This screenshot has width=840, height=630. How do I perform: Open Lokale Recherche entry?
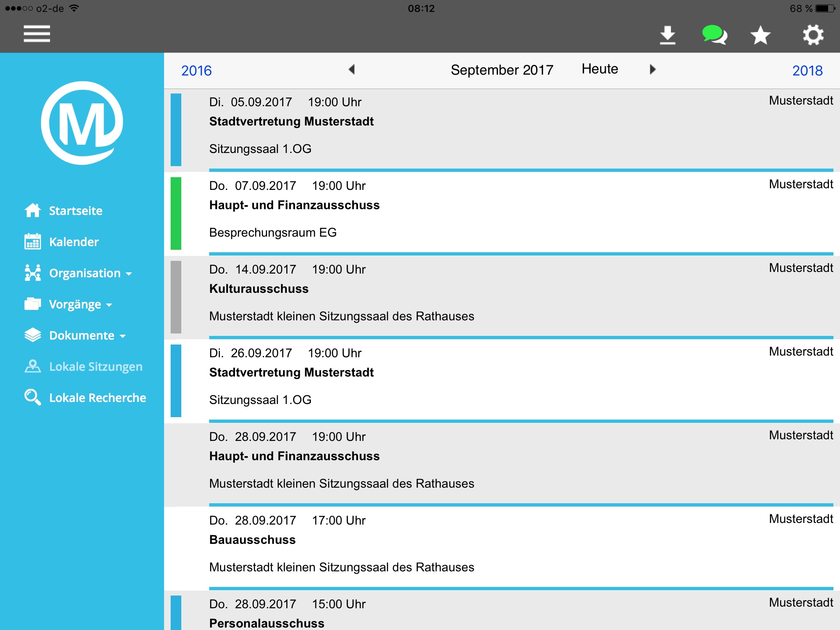(x=98, y=398)
